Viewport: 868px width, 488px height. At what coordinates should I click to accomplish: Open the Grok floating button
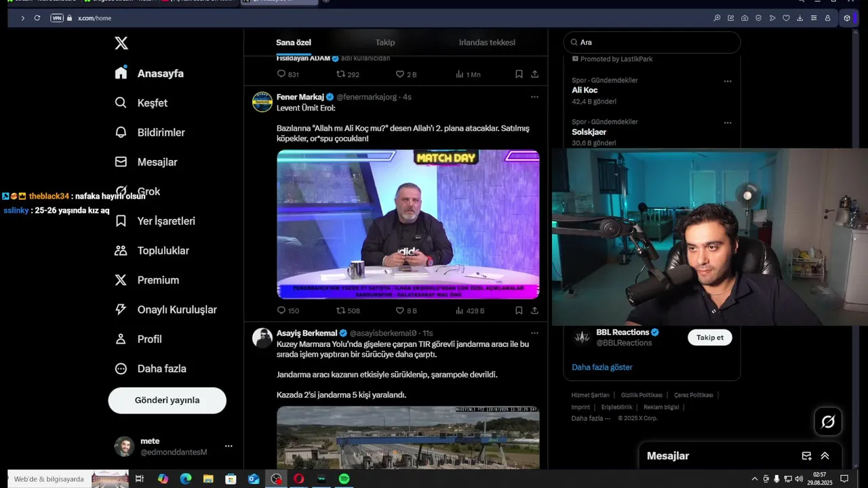(x=828, y=422)
